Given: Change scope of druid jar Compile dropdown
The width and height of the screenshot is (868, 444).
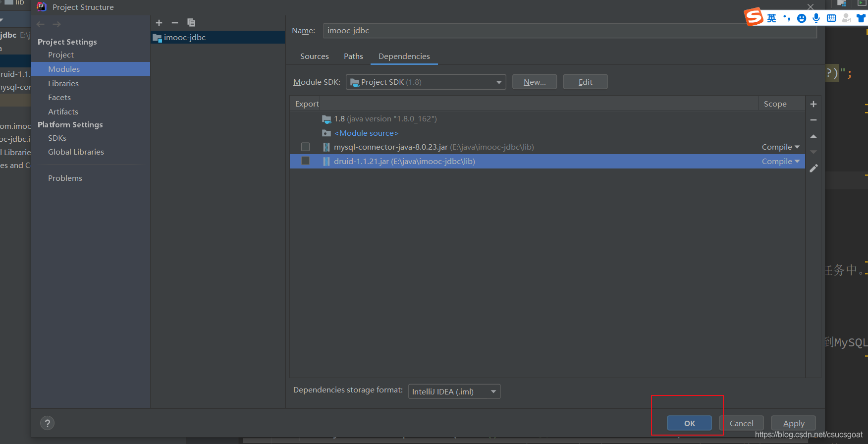Looking at the screenshot, I should [x=781, y=162].
